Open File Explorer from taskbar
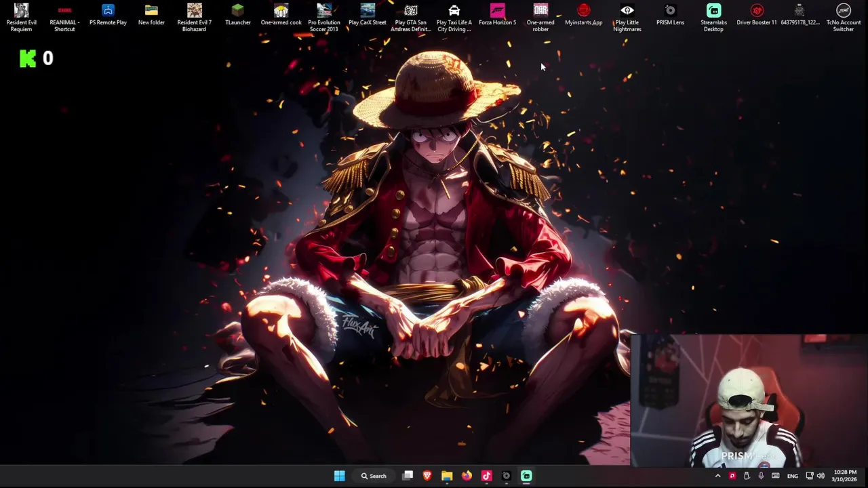 point(447,476)
